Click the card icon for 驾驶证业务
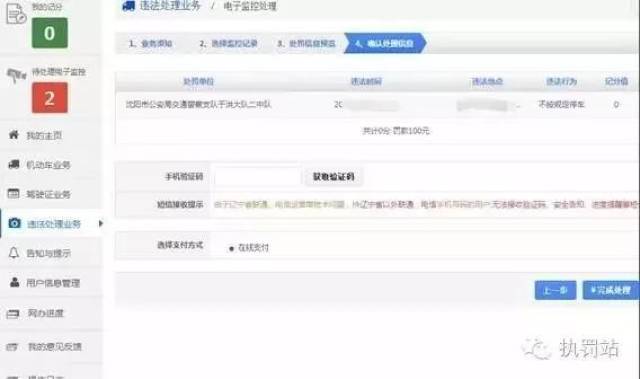640x379 pixels. point(14,193)
